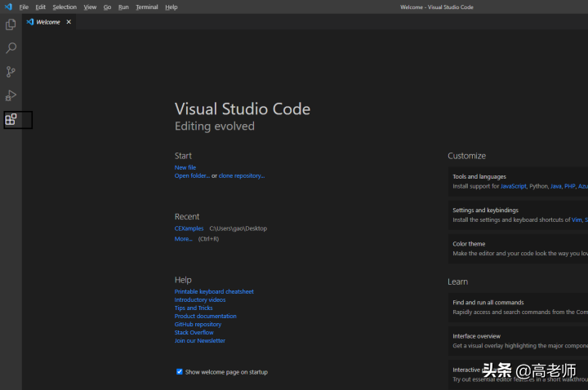Open the Run menu
This screenshot has width=588, height=390.
[123, 7]
